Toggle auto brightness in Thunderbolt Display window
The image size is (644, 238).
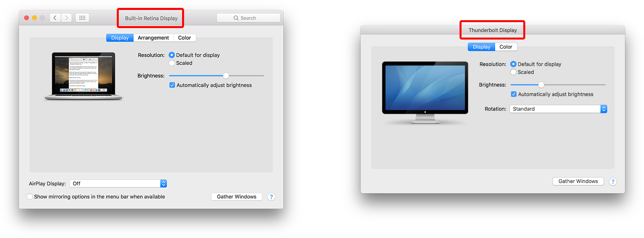click(x=514, y=94)
